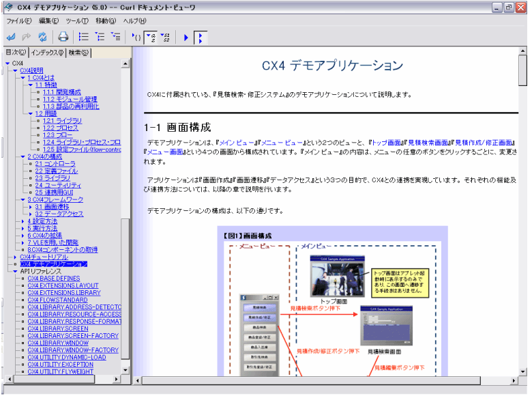Toggle the double blue triangle button
The width and height of the screenshot is (532, 396).
(200, 38)
